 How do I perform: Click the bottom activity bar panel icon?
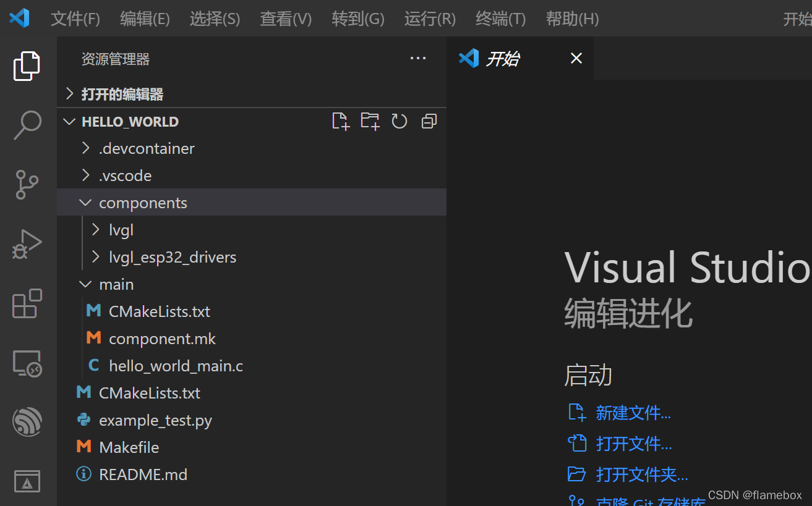27,481
